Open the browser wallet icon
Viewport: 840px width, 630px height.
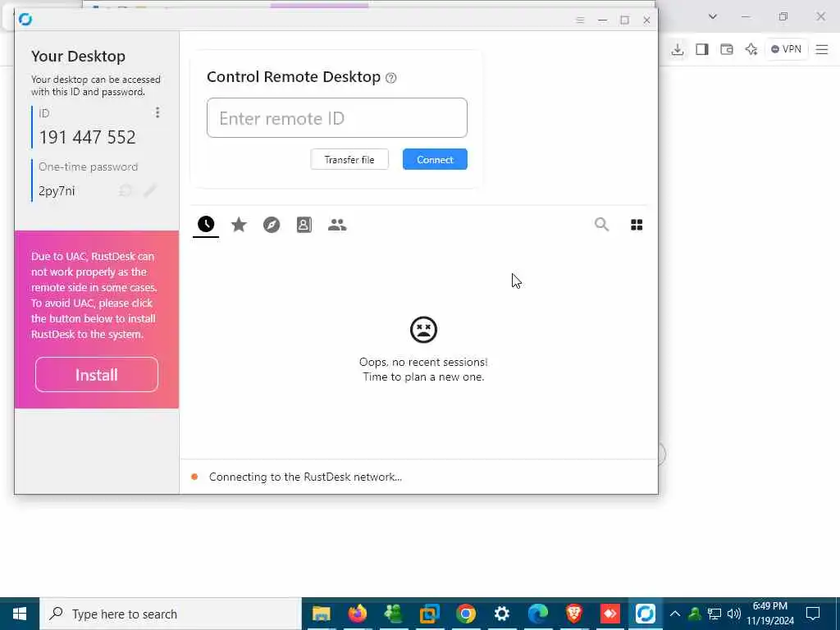(x=727, y=49)
